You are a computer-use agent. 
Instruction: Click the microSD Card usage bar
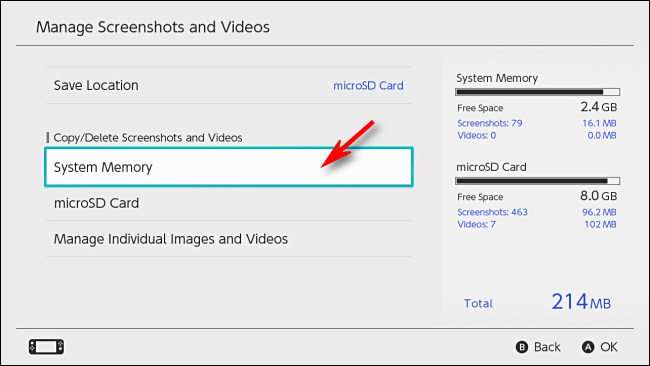click(x=538, y=181)
